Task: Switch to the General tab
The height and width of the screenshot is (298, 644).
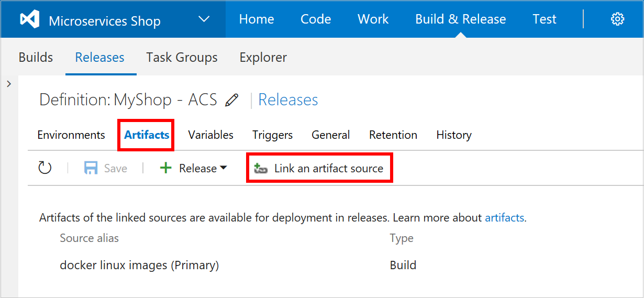Action: point(331,135)
